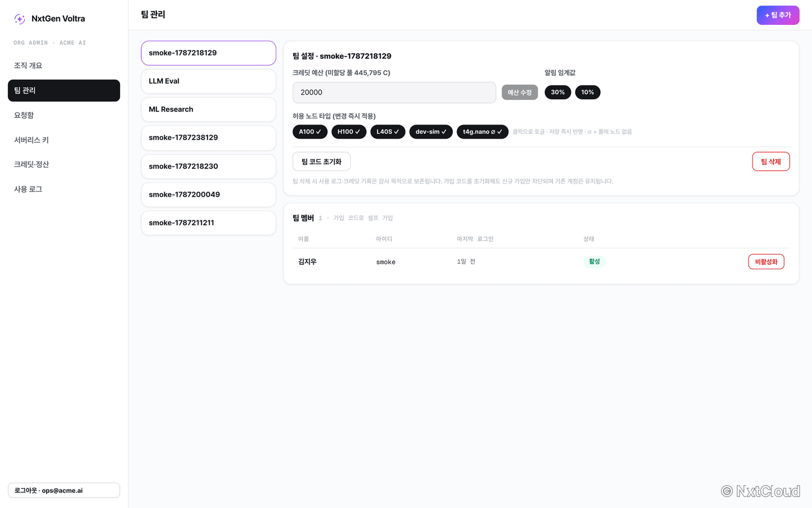Select team smoke-1787218230

tap(209, 166)
